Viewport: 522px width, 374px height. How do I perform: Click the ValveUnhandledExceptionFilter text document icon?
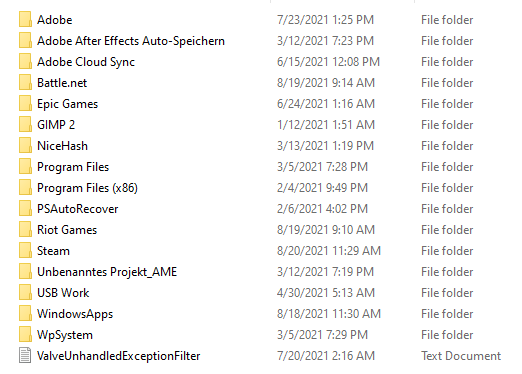(x=25, y=356)
